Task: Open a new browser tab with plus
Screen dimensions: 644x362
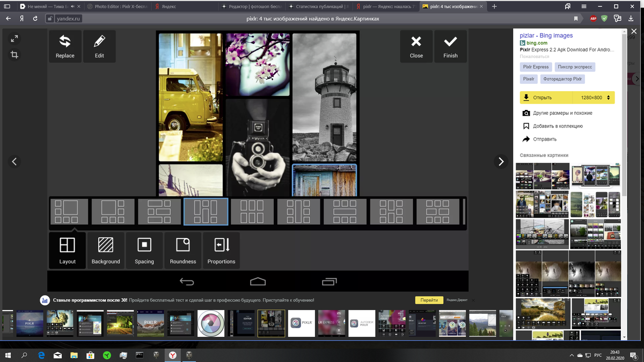Action: pos(494,6)
